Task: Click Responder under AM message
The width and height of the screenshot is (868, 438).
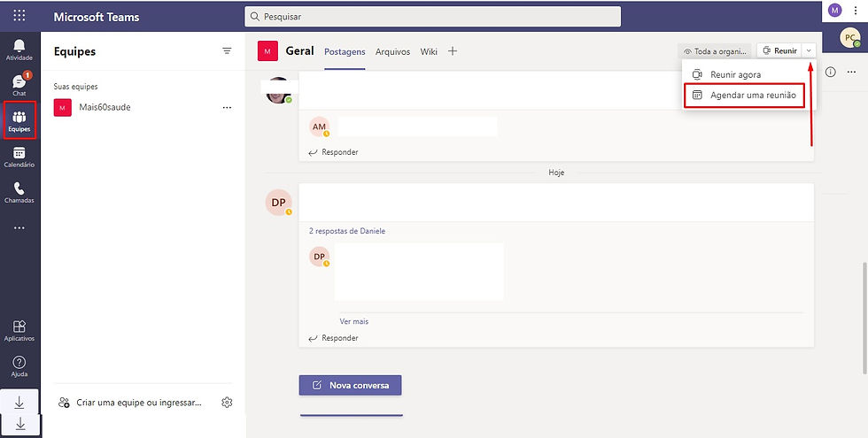Action: [334, 152]
